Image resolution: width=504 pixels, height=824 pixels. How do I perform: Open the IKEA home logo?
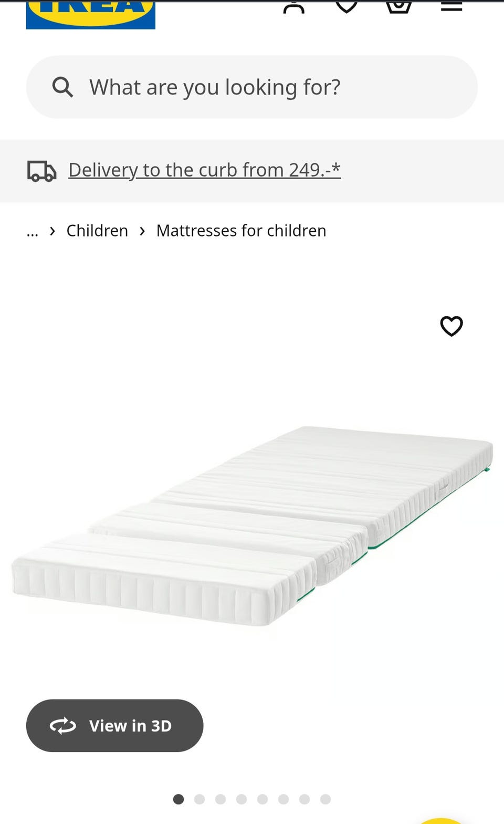(91, 15)
